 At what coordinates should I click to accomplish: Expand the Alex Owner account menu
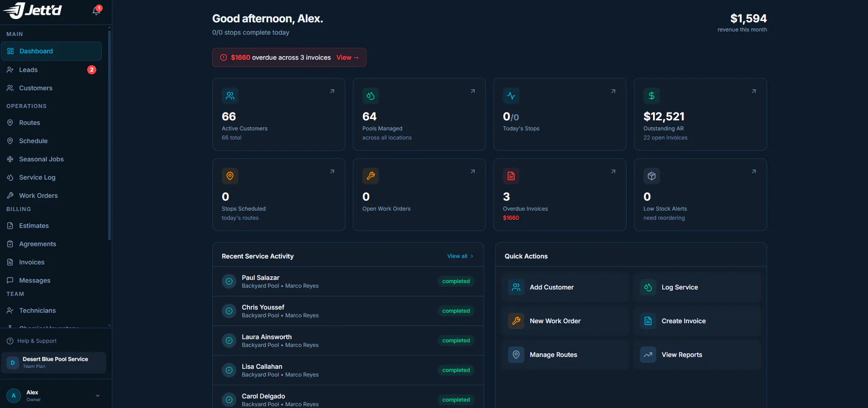point(53,396)
